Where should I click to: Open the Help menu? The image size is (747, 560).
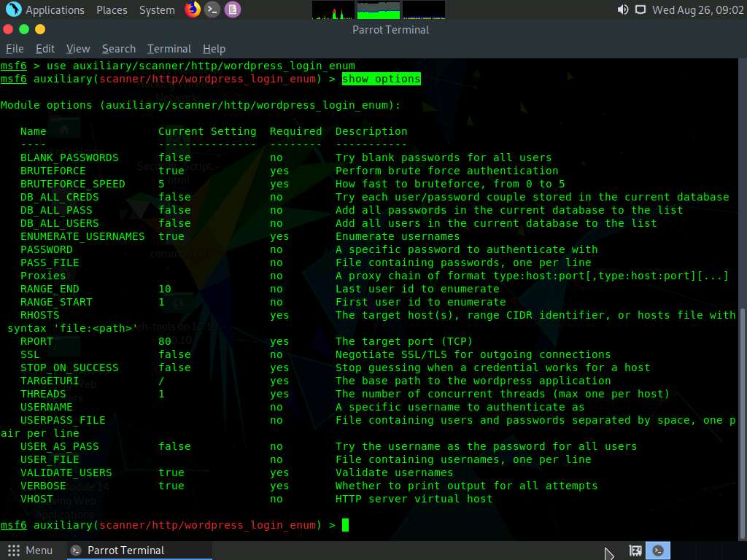pyautogui.click(x=214, y=49)
